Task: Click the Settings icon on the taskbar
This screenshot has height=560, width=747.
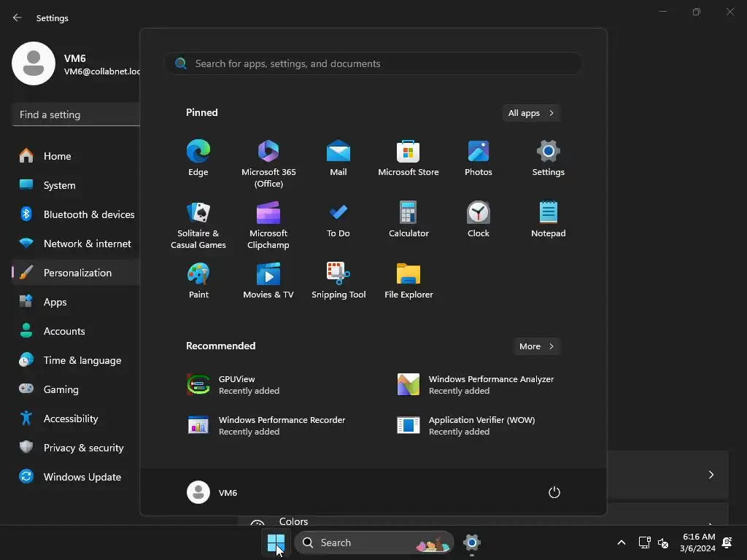Action: click(472, 542)
